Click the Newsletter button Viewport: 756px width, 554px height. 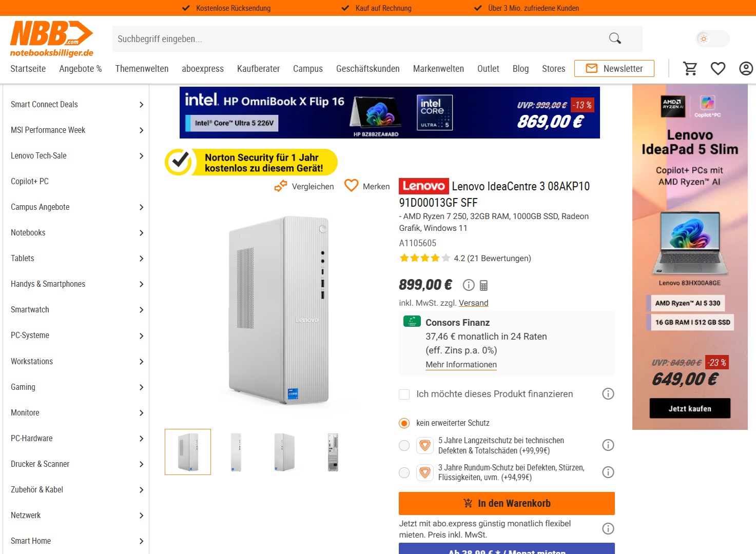tap(614, 68)
